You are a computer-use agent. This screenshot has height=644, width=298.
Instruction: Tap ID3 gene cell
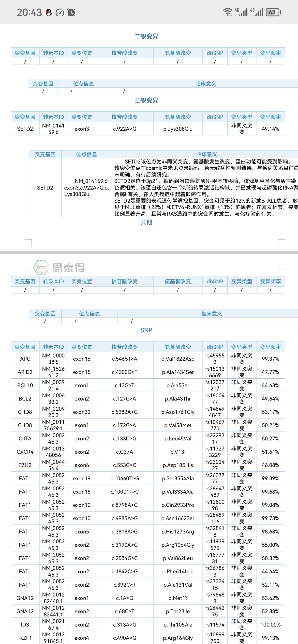(25, 625)
